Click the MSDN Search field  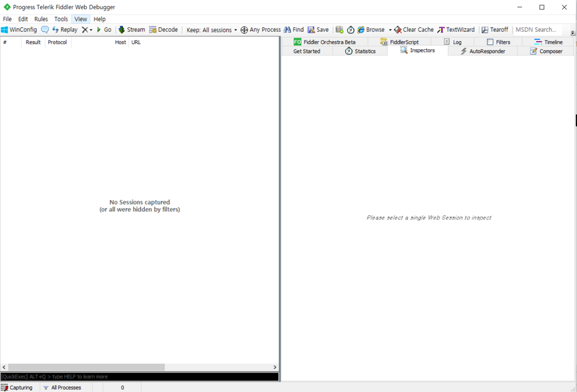point(538,30)
